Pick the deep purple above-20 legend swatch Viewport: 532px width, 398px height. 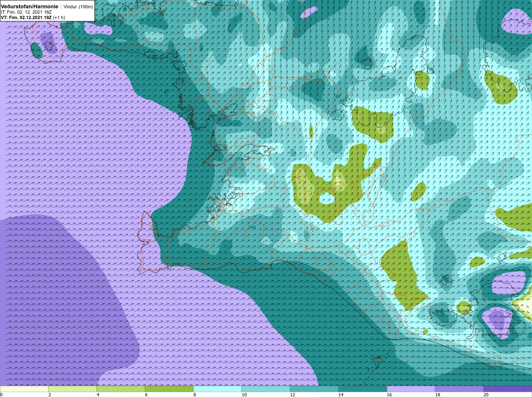(508, 389)
